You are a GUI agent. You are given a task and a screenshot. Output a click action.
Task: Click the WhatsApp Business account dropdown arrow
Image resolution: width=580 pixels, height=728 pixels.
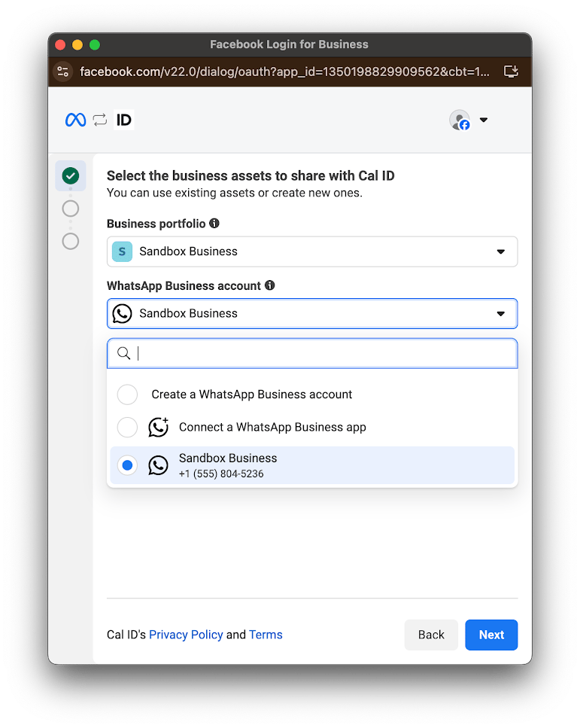coord(501,314)
